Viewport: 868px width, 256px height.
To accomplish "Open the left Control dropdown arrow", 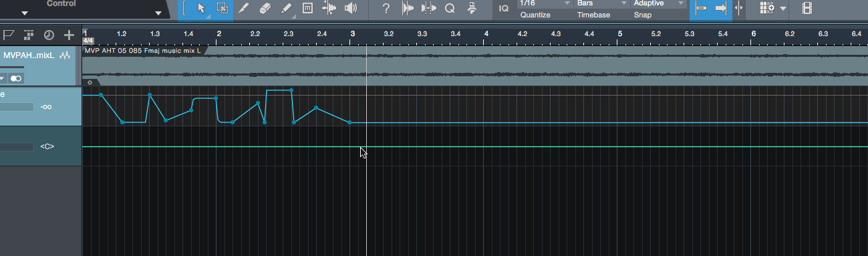I will tap(25, 13).
